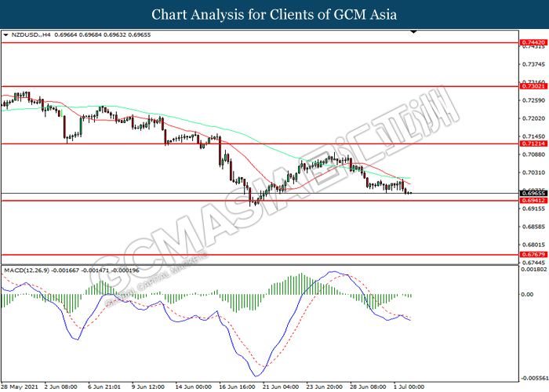Click the 9 Jun 12:00 time label
This screenshot has width=549, height=392.
(x=148, y=387)
